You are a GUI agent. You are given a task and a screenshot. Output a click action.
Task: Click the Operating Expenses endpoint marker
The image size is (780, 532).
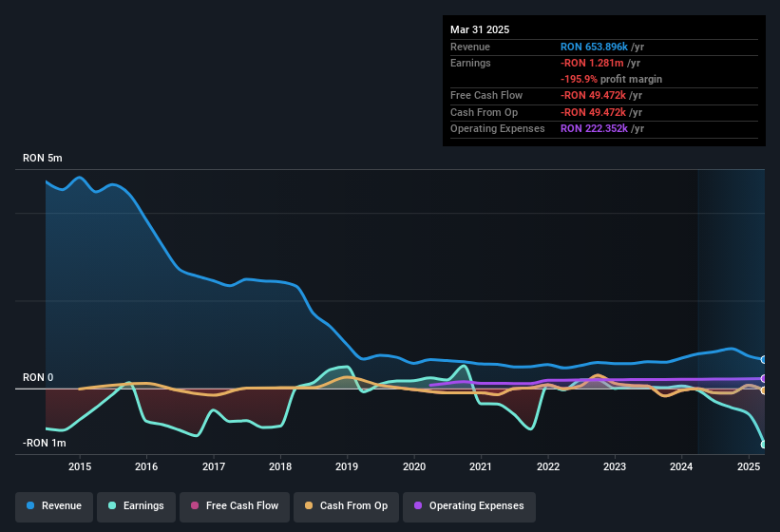tap(764, 378)
